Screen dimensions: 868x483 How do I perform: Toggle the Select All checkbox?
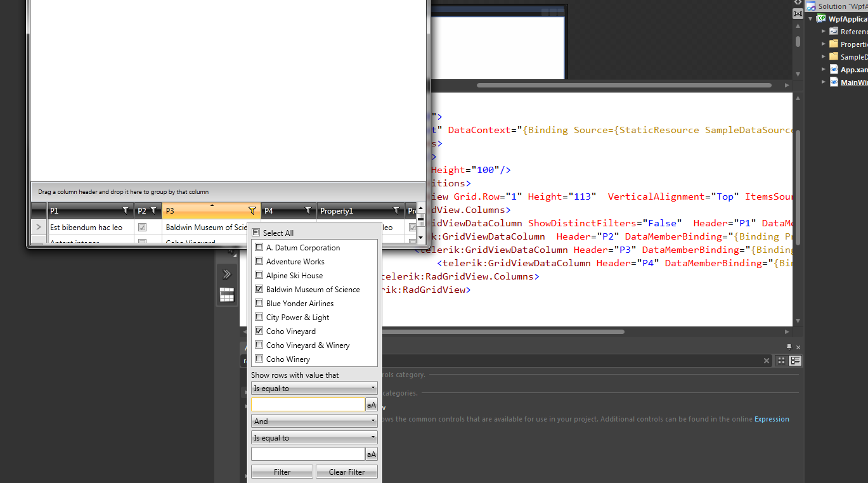(x=256, y=233)
